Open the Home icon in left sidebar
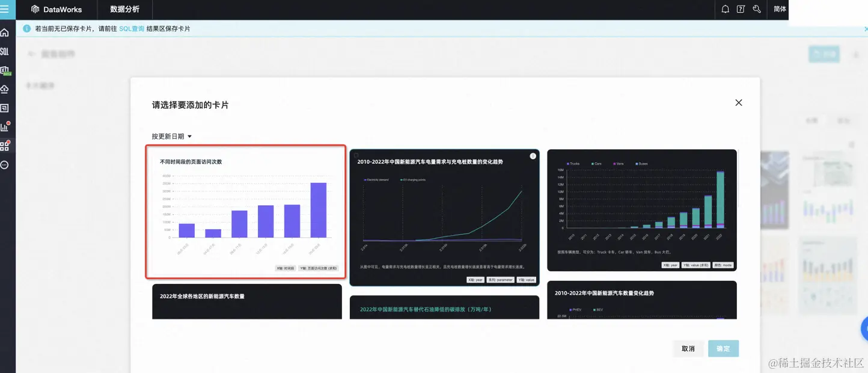This screenshot has width=868, height=373. coord(5,32)
